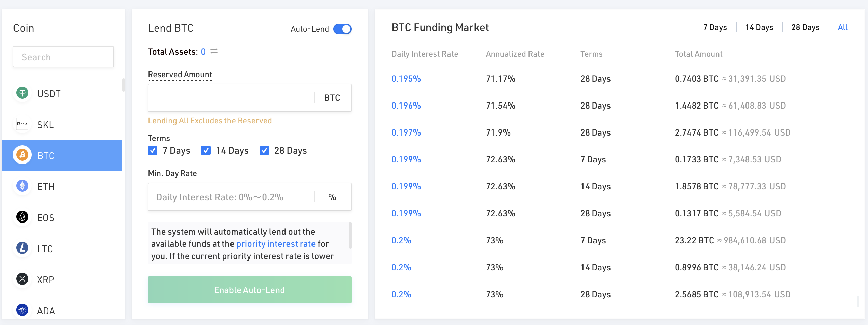Pick the EOS coin icon
This screenshot has height=325, width=868.
click(x=22, y=217)
